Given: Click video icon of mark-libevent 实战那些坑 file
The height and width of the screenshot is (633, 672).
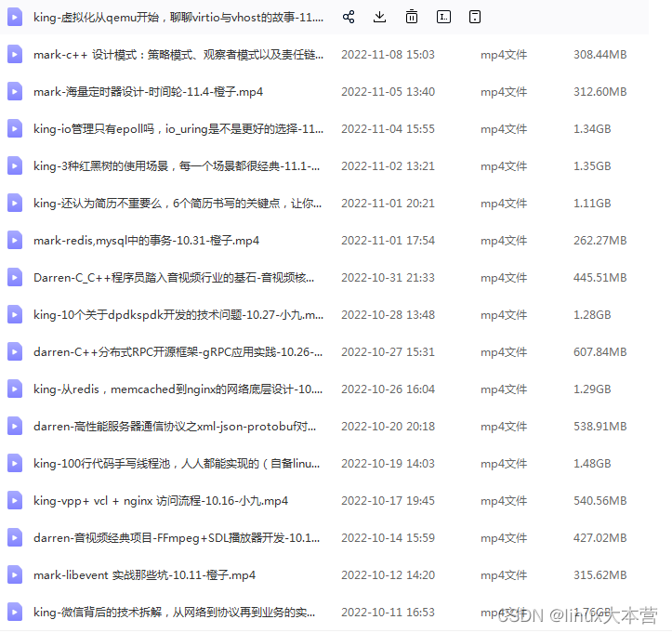Looking at the screenshot, I should [15, 574].
